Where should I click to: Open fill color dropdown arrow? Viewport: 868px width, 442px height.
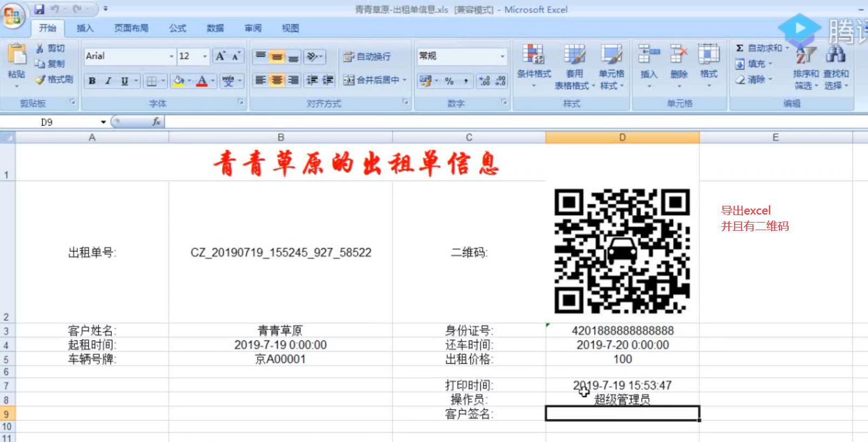[x=190, y=81]
